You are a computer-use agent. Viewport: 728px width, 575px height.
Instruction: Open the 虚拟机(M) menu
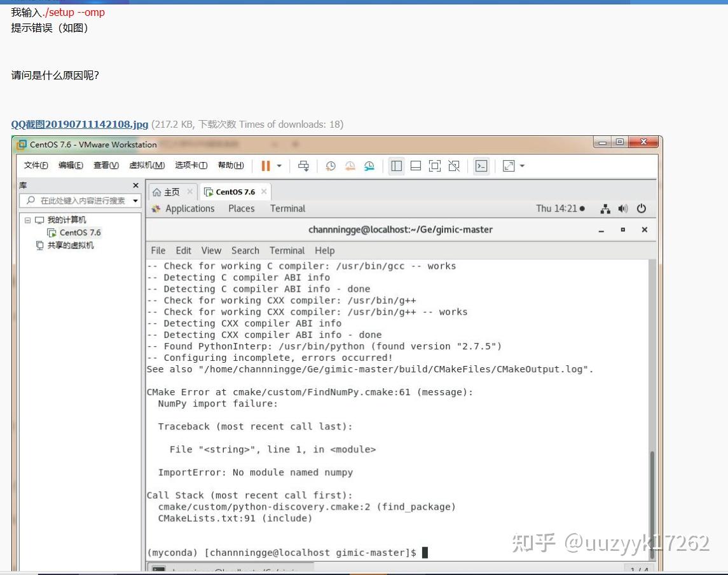(147, 165)
